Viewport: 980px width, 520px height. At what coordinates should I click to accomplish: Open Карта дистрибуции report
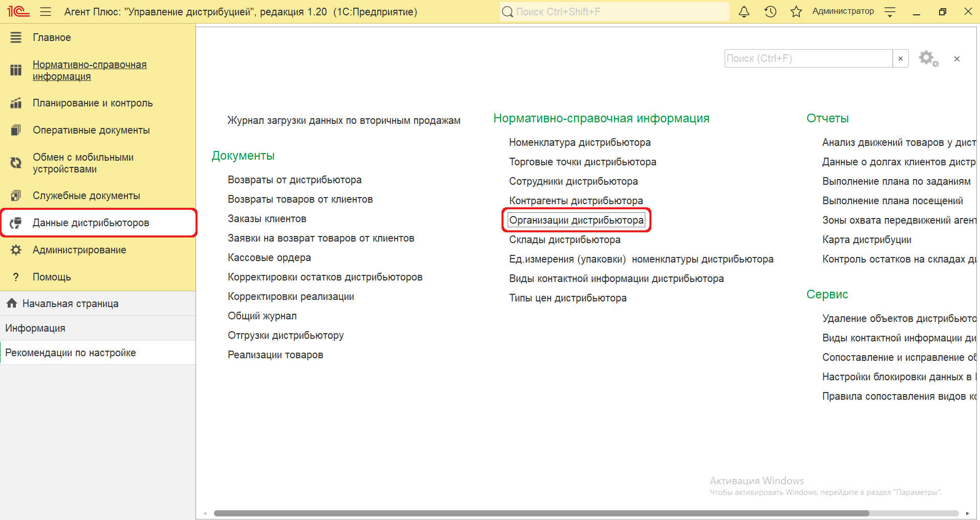[x=866, y=240]
